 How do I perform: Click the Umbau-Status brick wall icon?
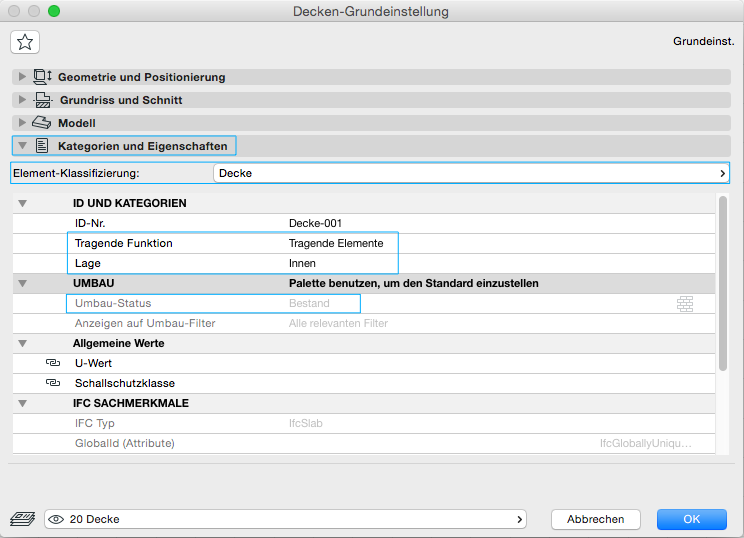[x=685, y=304]
